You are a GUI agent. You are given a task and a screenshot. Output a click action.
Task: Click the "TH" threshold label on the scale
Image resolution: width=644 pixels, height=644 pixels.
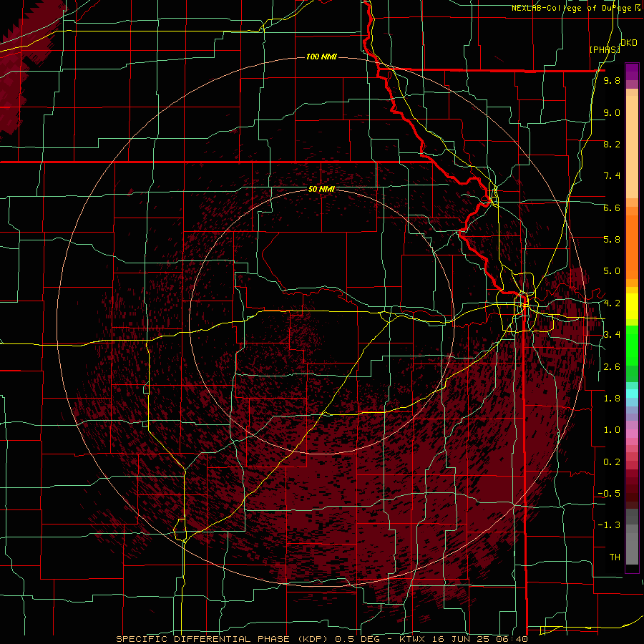point(615,557)
